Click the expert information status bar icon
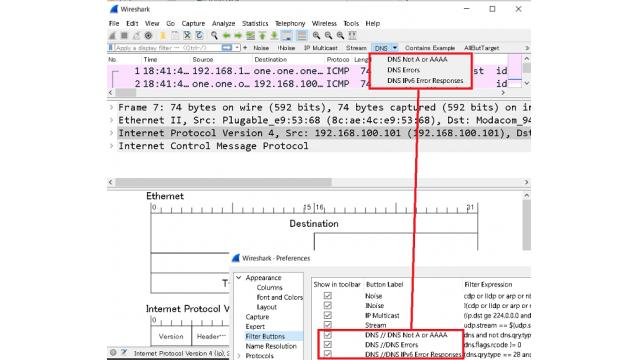The height and width of the screenshot is (360, 640). [113, 352]
